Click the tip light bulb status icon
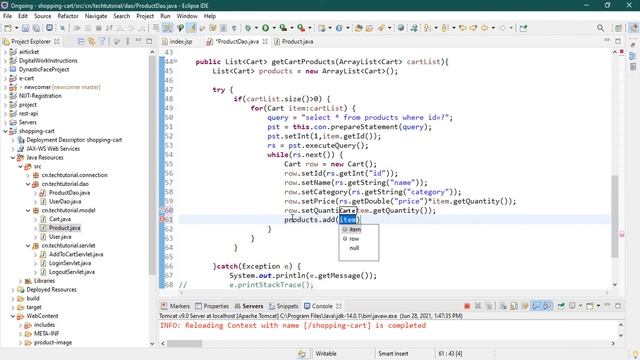Screen dimensions: 640x360 [635, 354]
